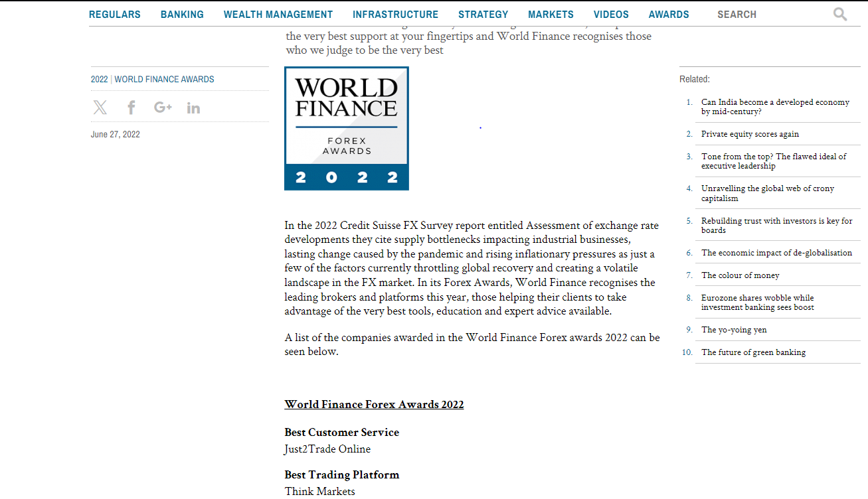
Task: Click the 'Related:' sidebar label
Action: [x=695, y=80]
